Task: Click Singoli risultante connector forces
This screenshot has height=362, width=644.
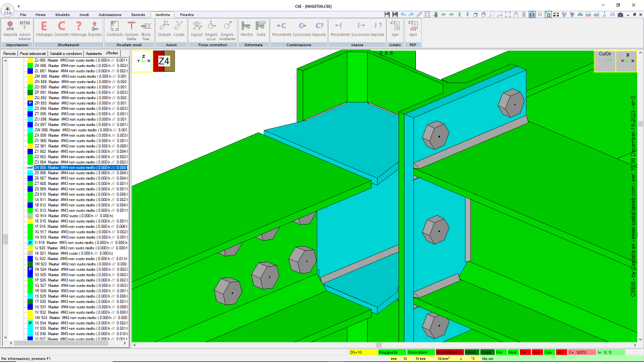Action: [227, 30]
